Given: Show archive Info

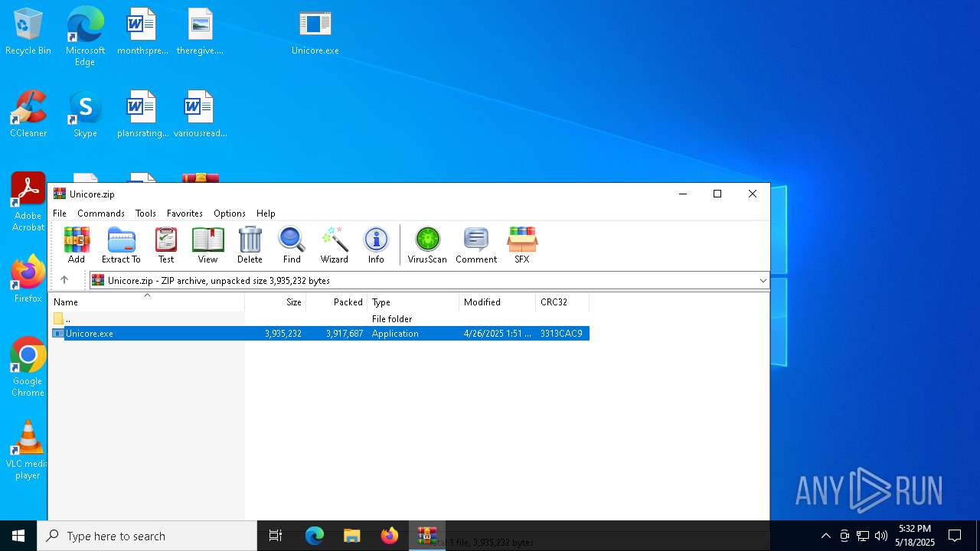Looking at the screenshot, I should tap(376, 245).
